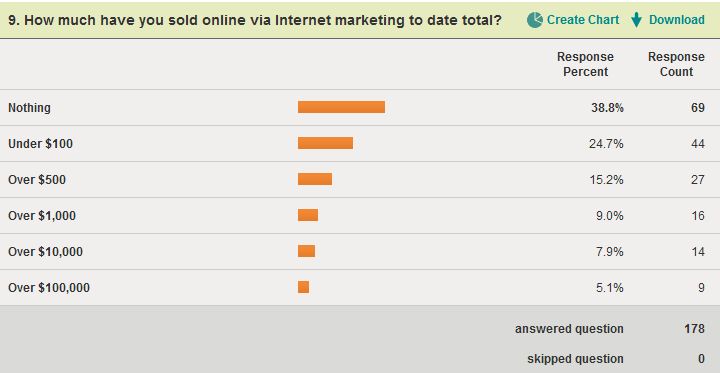Click the orange bar for Nothing
Screen dimensions: 720x373
(341, 107)
